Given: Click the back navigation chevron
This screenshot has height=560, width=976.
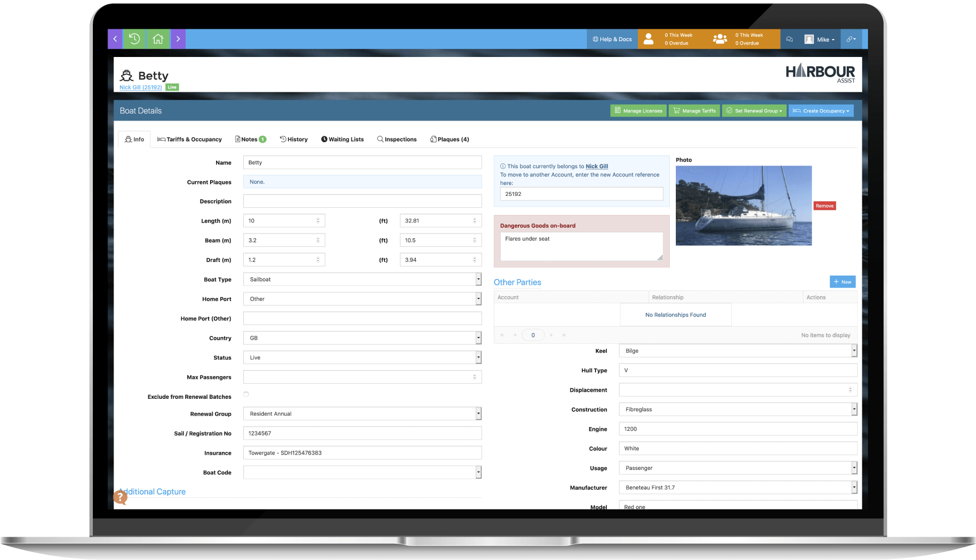Looking at the screenshot, I should click(x=115, y=39).
